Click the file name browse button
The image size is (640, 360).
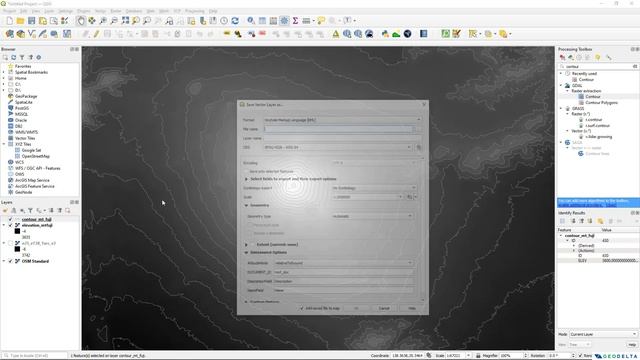pos(418,129)
